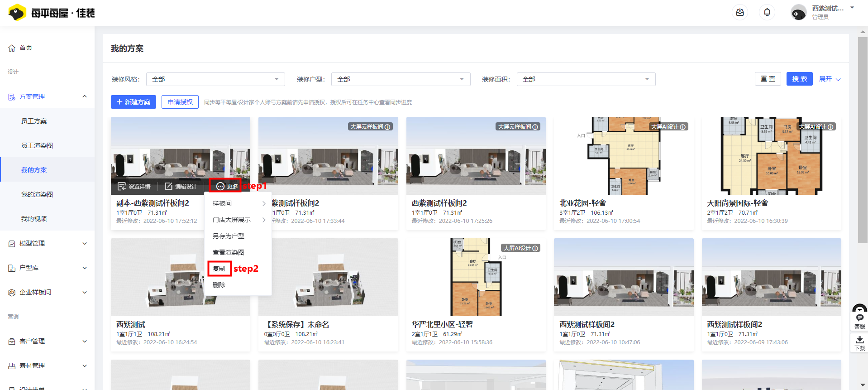Click scrollbar up arrow
The image size is (868, 390).
[863, 32]
